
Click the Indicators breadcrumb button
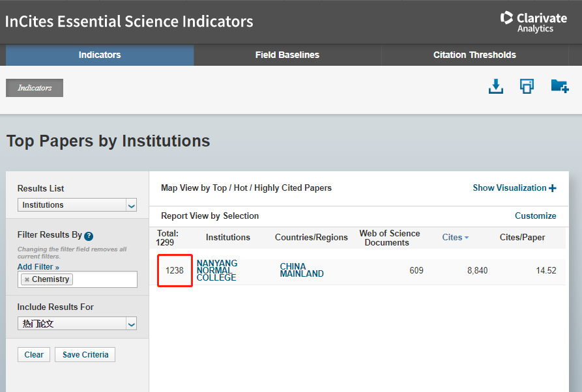coord(35,88)
